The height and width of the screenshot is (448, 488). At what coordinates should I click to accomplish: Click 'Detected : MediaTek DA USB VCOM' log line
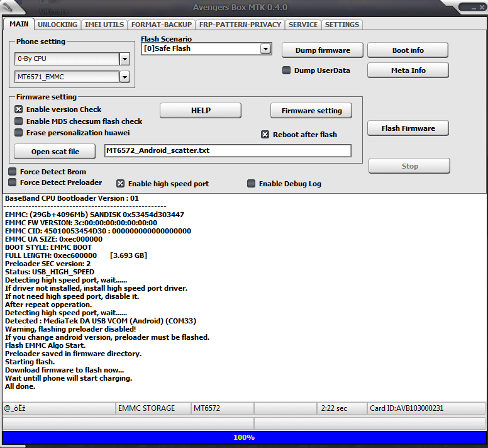[x=101, y=321]
